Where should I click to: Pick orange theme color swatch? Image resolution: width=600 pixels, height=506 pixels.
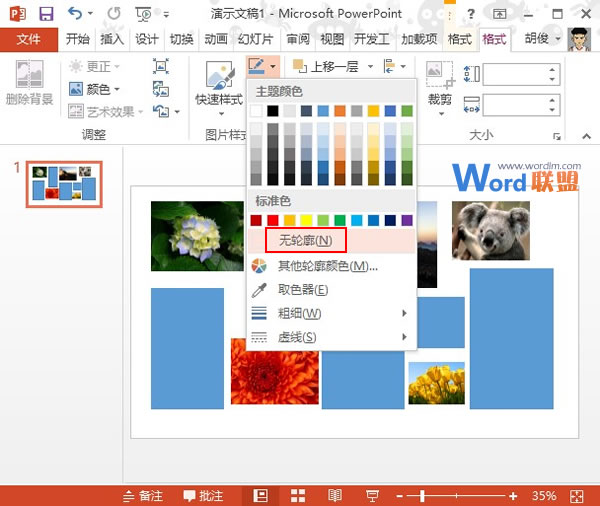(340, 111)
